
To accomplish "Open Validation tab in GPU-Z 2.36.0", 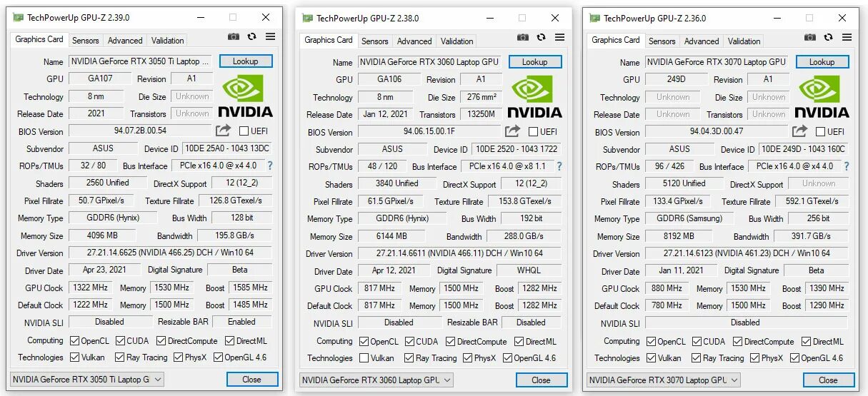I will 744,41.
